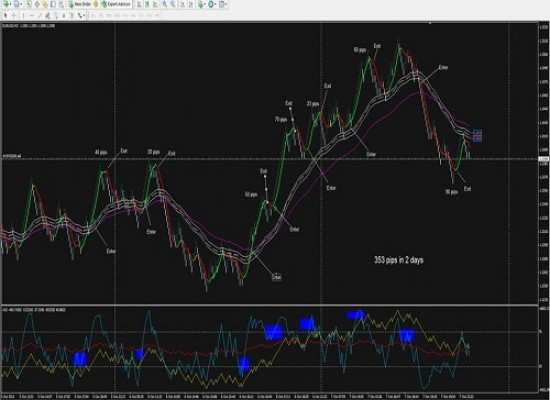The width and height of the screenshot is (550, 400).
Task: Expand the Periods dropdown arrow
Action: click(215, 4)
